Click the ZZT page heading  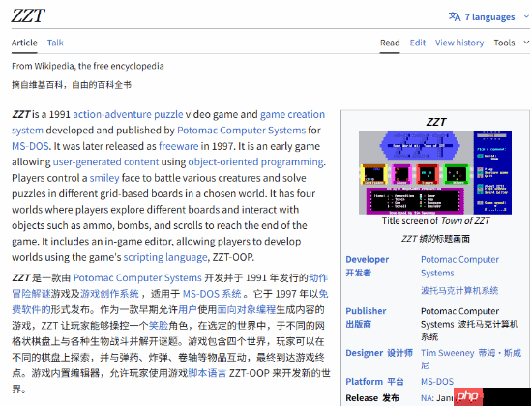pos(28,15)
